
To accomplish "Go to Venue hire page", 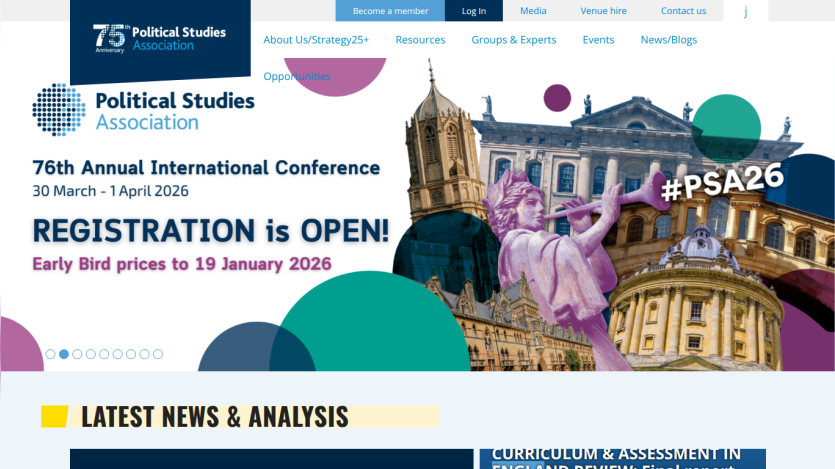I will [x=603, y=11].
